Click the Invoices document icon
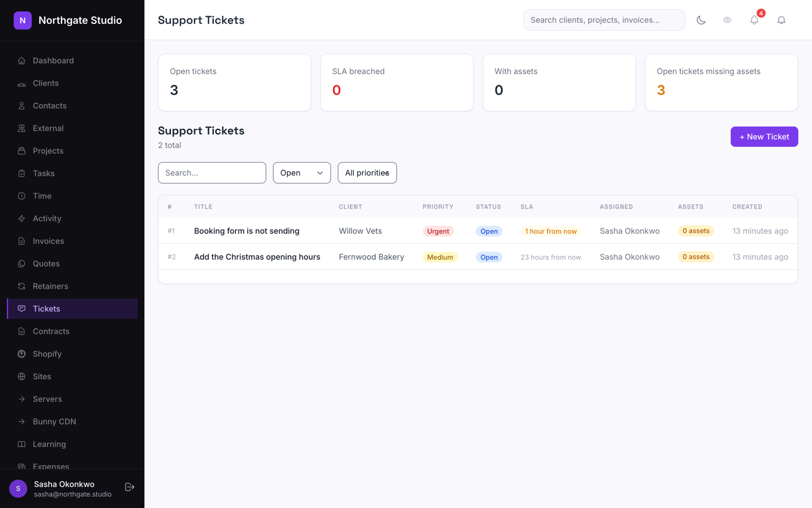This screenshot has width=812, height=508. click(x=21, y=241)
